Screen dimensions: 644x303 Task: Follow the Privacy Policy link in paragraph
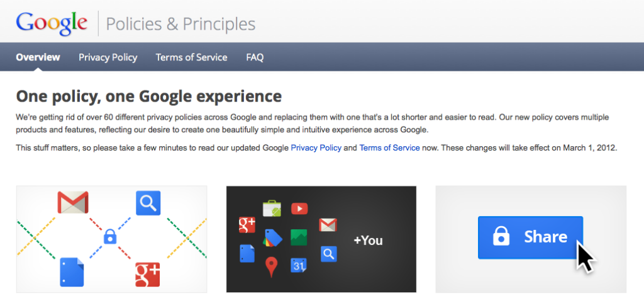click(x=316, y=148)
